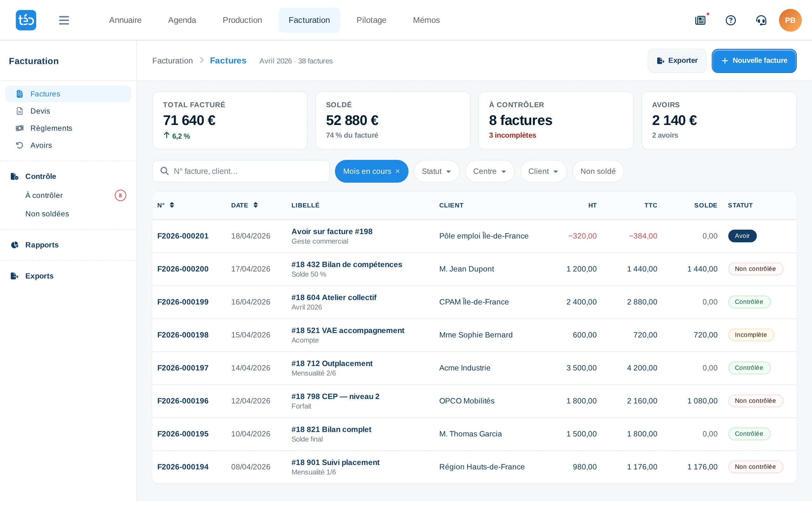Sort by the DATE column arrows
This screenshot has height=517, width=812.
point(256,205)
